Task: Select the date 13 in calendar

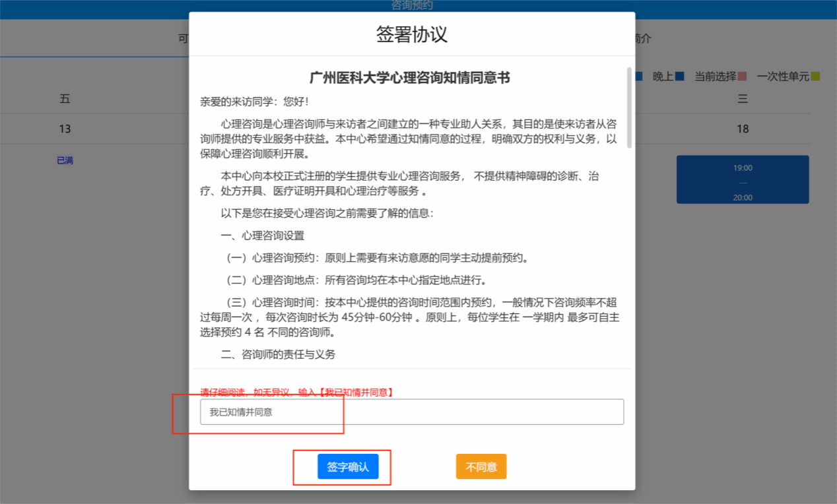Action: tap(65, 129)
